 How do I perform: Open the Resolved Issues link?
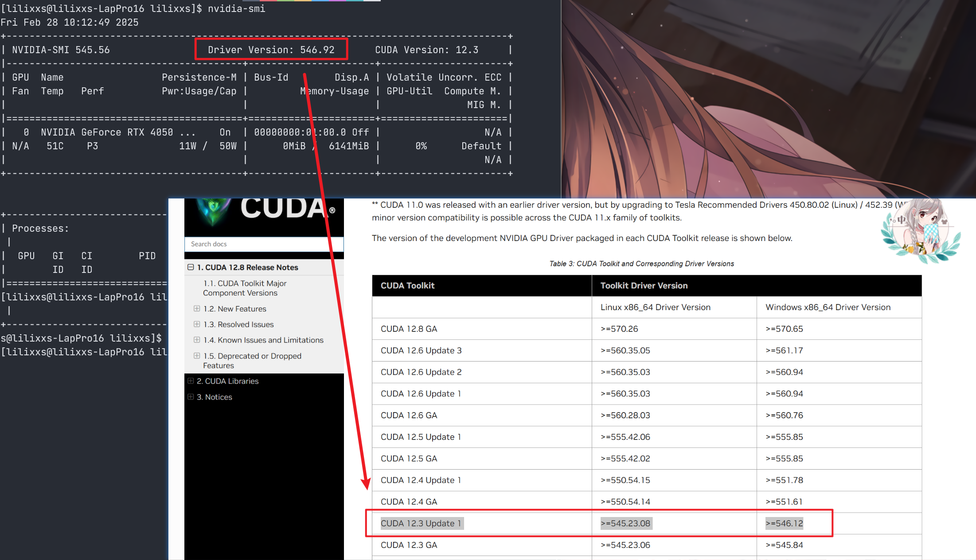pyautogui.click(x=246, y=324)
